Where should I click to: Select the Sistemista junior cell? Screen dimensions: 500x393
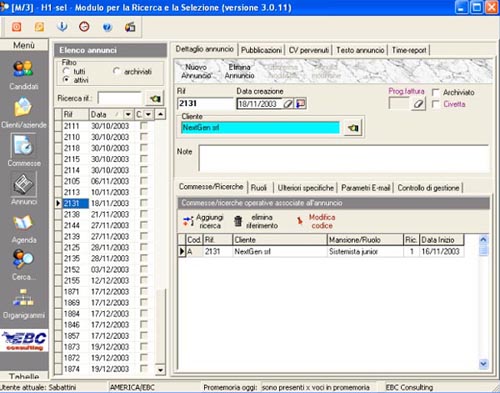[x=365, y=251]
